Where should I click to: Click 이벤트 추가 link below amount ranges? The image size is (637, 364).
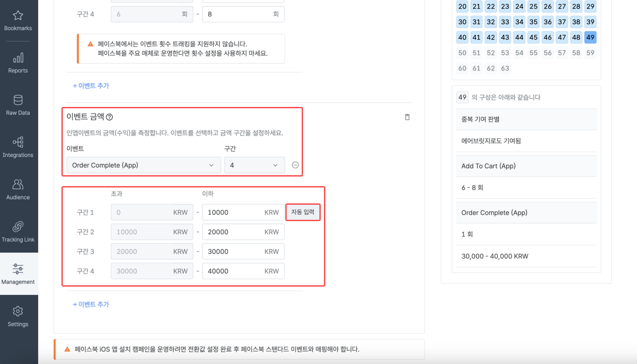[91, 304]
